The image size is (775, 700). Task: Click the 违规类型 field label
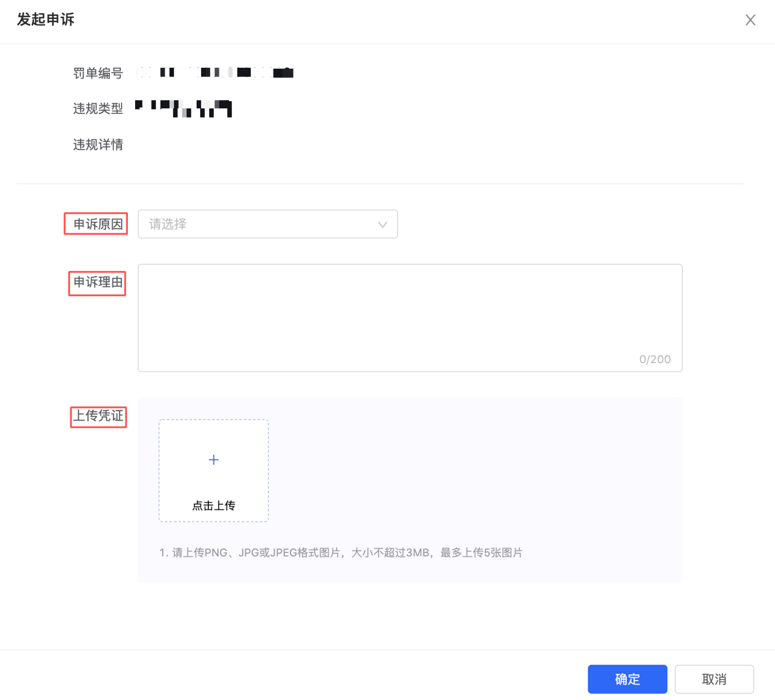[97, 108]
